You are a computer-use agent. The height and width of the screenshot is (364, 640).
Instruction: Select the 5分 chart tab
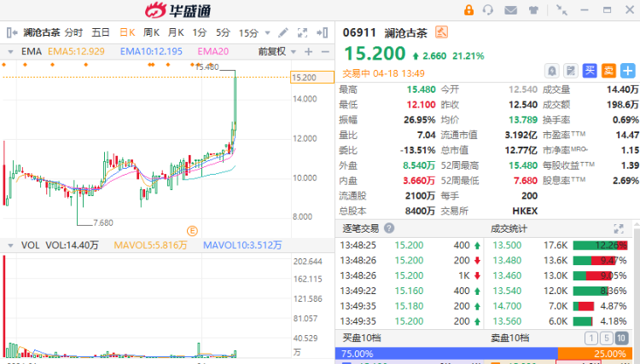[x=224, y=32]
